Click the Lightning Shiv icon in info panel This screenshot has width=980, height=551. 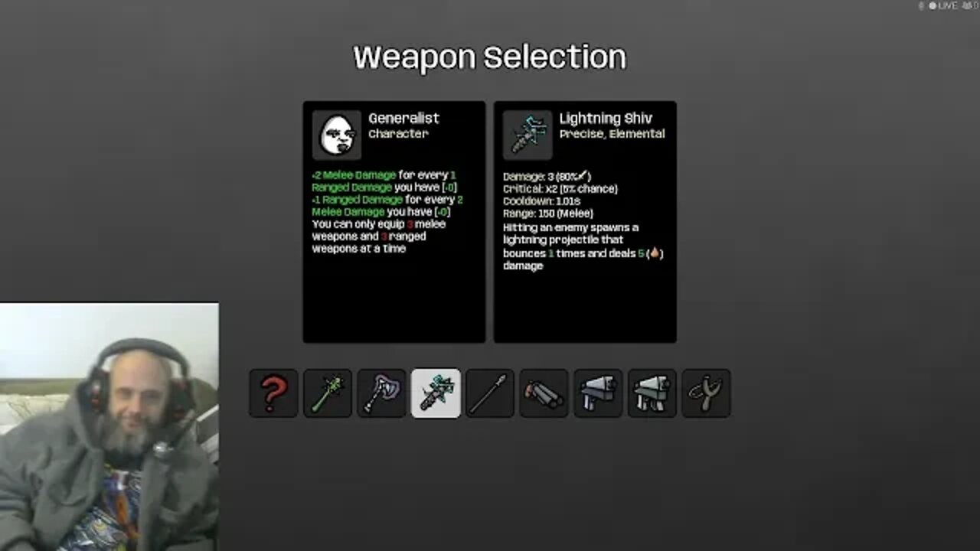coord(528,135)
